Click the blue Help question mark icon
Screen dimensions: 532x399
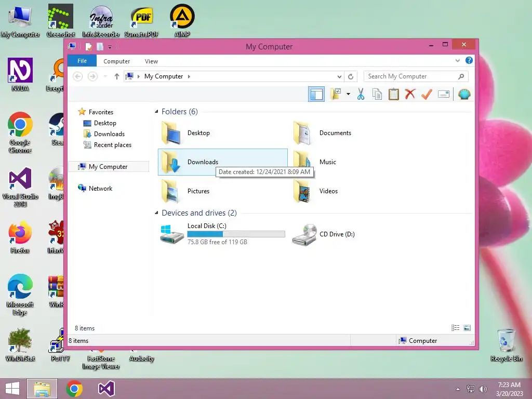(469, 60)
